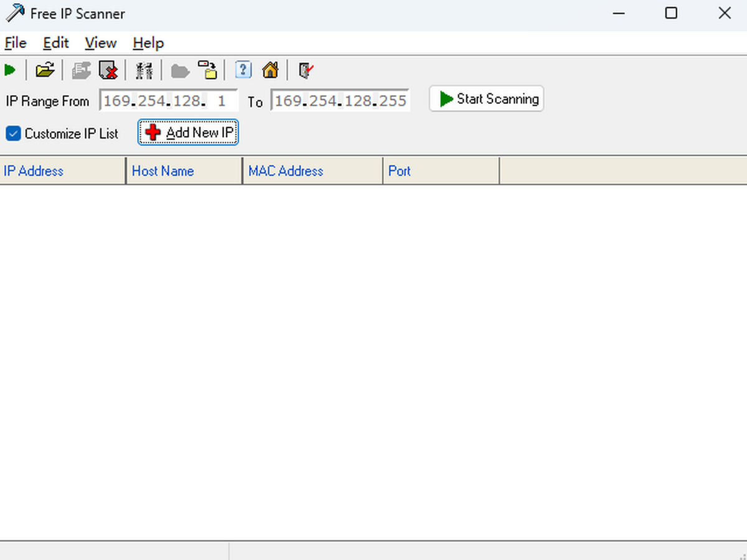Image resolution: width=747 pixels, height=560 pixels.
Task: Minimize the Free IP Scanner window
Action: (618, 13)
